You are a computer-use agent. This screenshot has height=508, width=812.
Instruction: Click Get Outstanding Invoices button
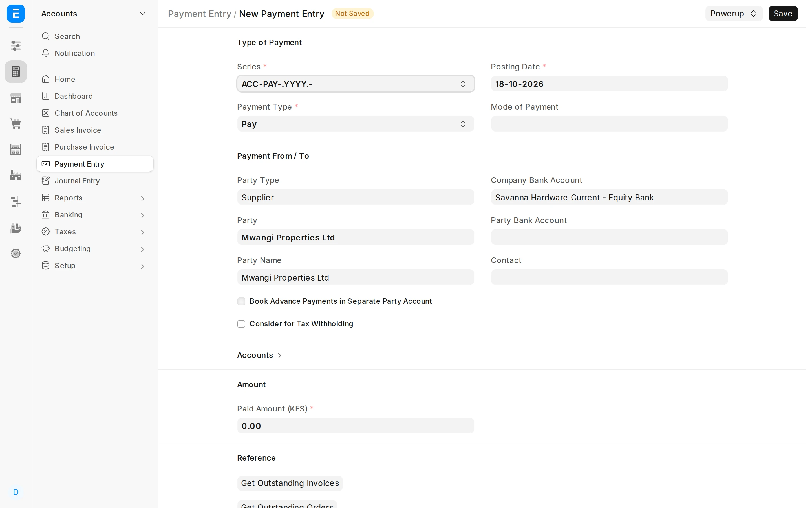tap(290, 483)
